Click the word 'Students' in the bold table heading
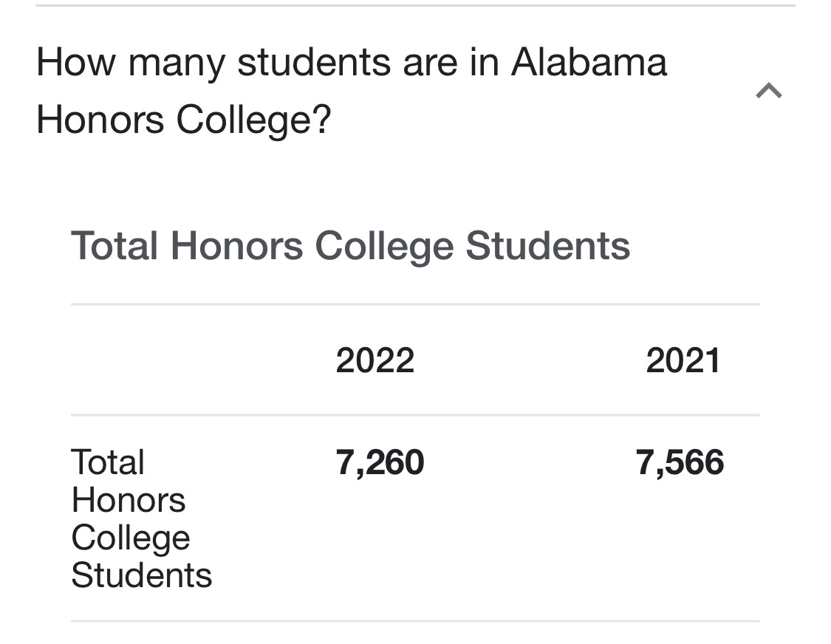Viewport: 831px width, 644px height. 548,247
